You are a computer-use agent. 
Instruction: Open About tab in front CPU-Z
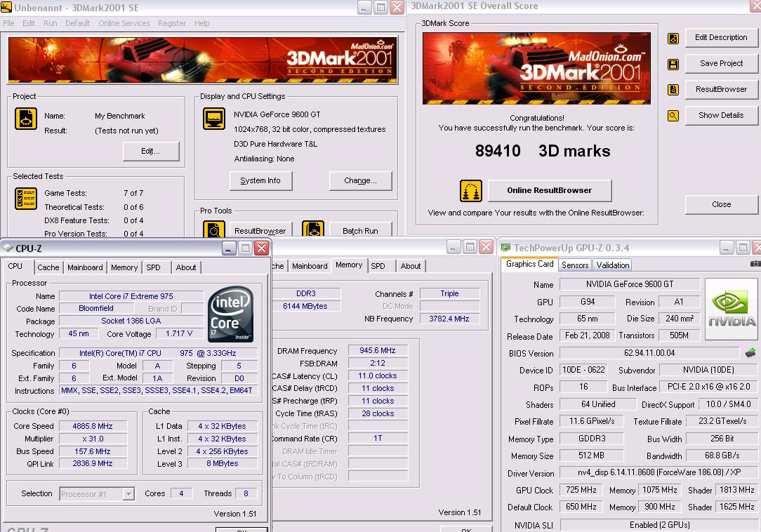tap(186, 267)
